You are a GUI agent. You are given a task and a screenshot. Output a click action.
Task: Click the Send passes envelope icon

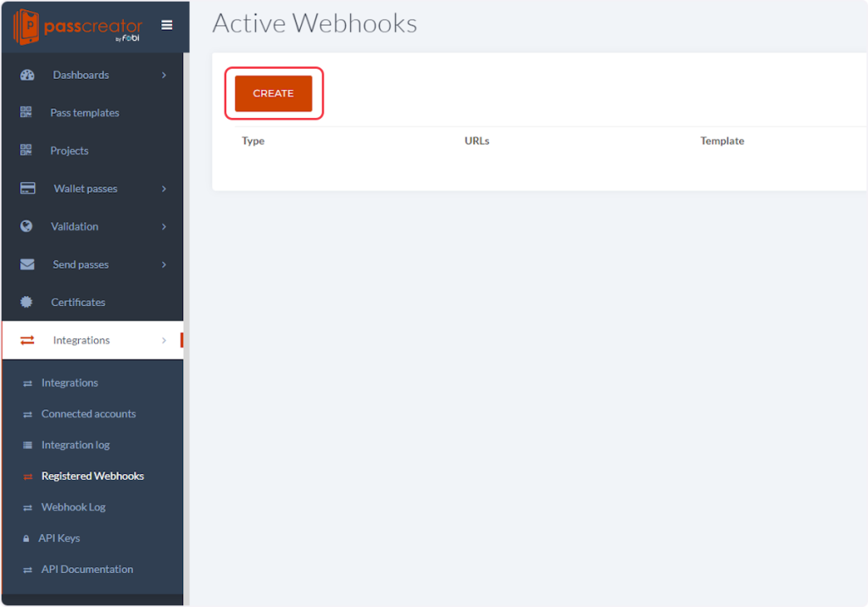[x=27, y=265]
